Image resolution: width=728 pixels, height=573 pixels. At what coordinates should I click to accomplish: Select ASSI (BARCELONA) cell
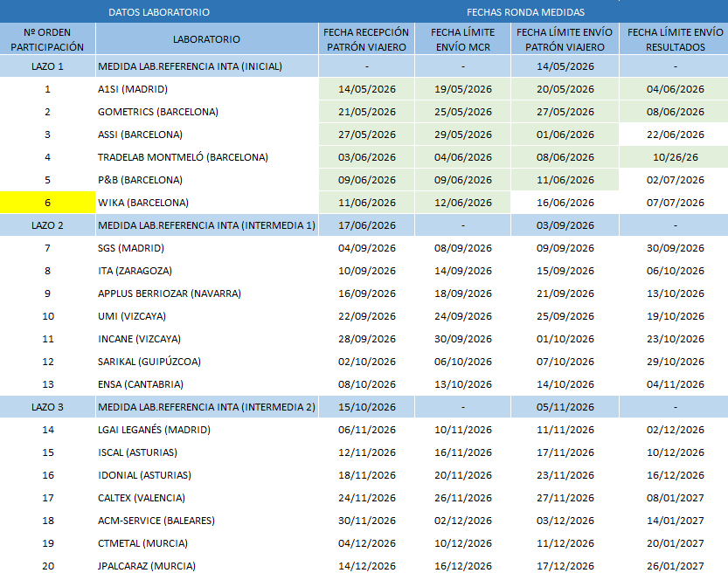[x=206, y=135]
